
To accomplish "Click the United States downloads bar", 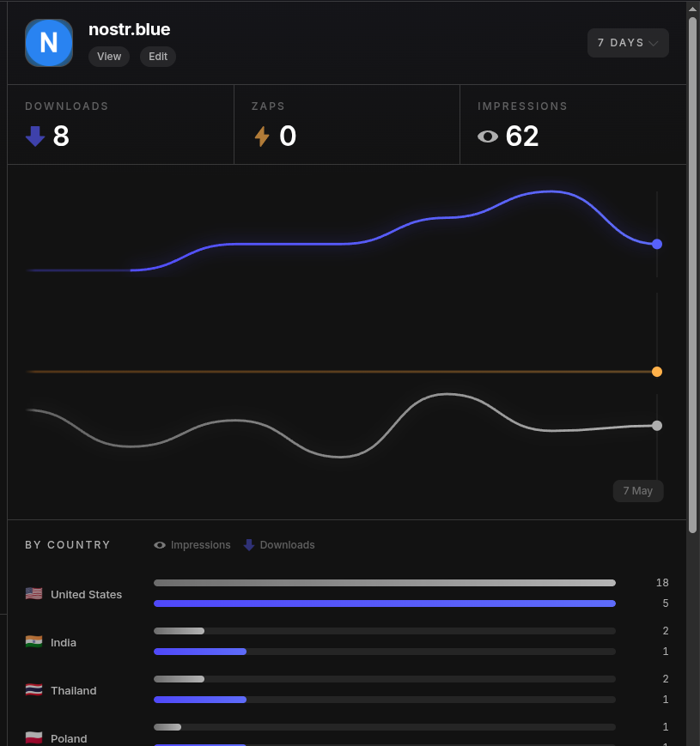I will (385, 603).
